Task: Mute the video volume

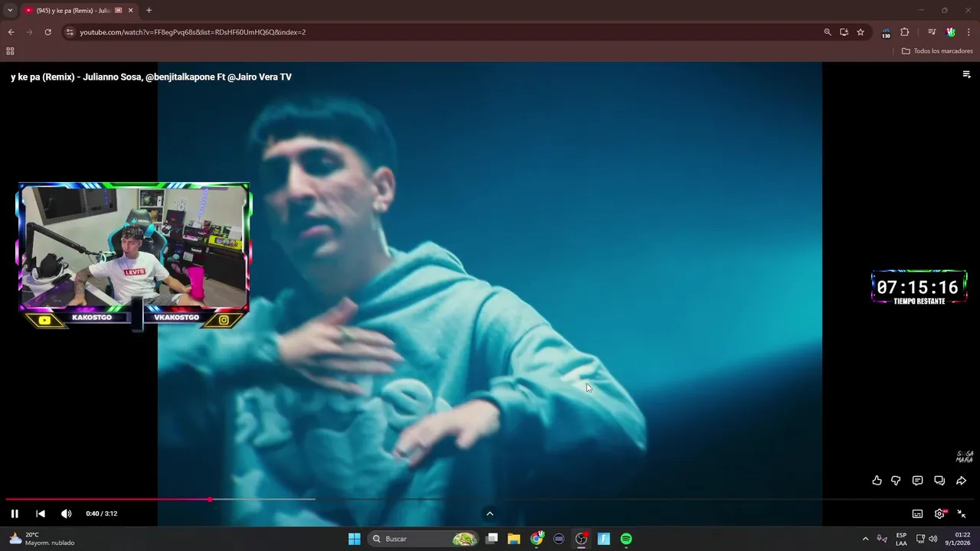Action: [67, 514]
